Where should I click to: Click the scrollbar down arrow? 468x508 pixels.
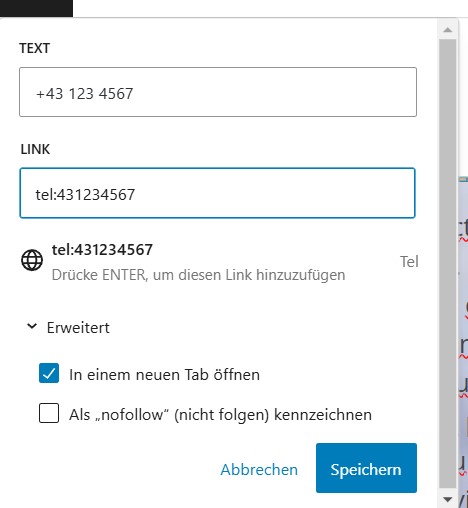tap(448, 499)
